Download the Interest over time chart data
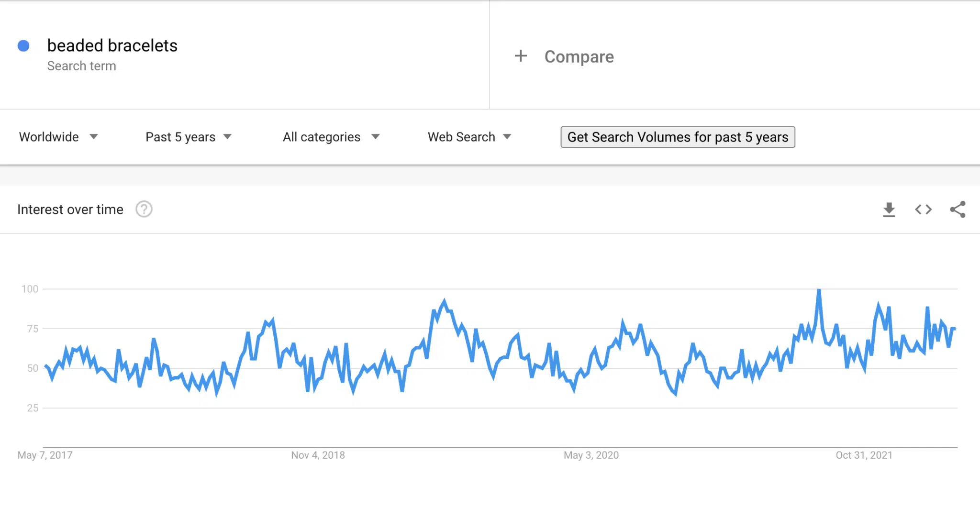Image resolution: width=980 pixels, height=519 pixels. 889,210
